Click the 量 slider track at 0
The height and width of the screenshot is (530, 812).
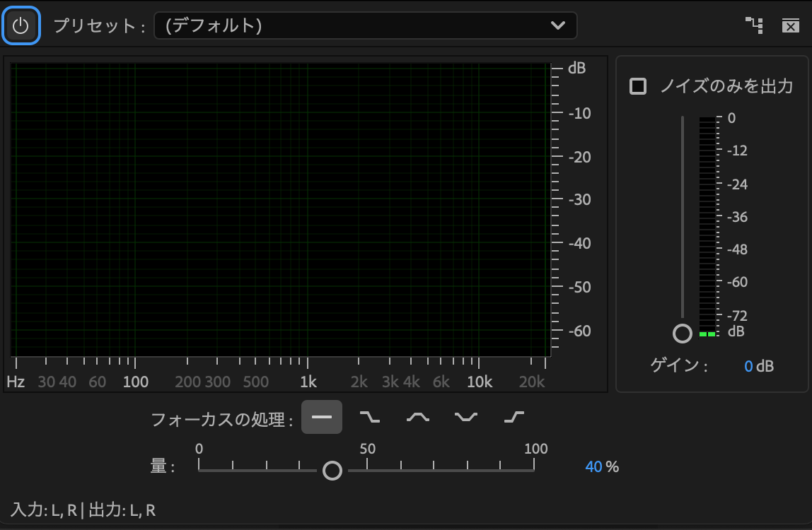coord(200,470)
